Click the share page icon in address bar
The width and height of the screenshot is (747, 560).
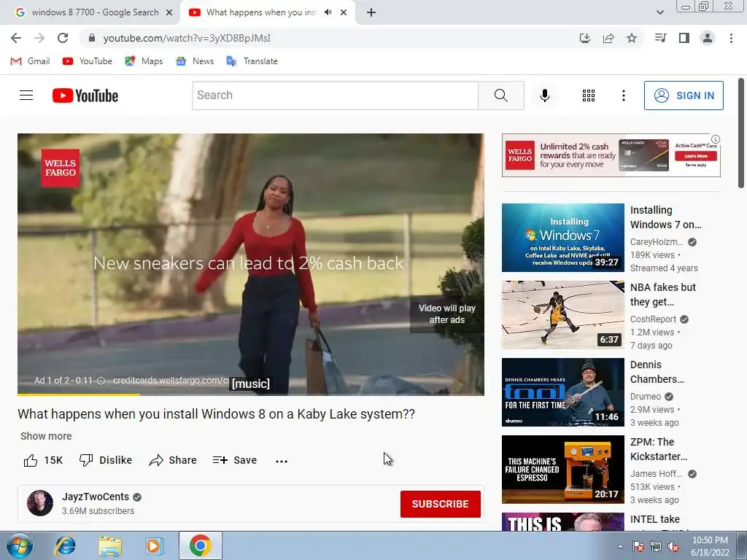click(x=608, y=38)
